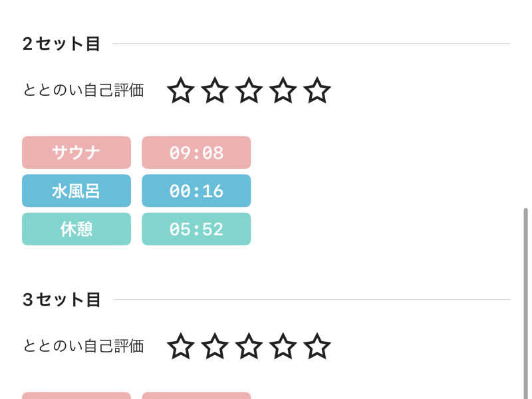Rate set 2 with three stars
This screenshot has width=532, height=399.
(249, 90)
